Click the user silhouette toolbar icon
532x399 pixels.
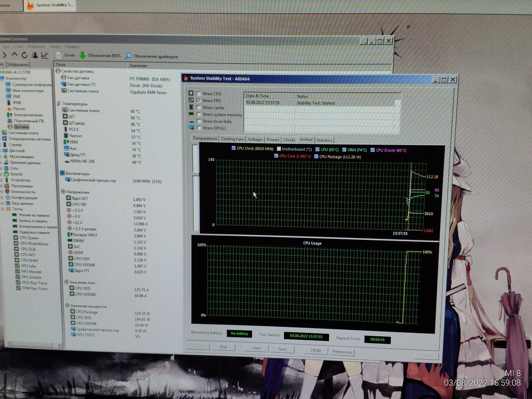(x=35, y=55)
